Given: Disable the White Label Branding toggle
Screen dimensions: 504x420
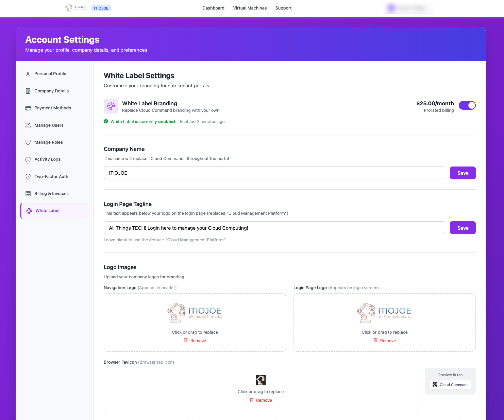Looking at the screenshot, I should pyautogui.click(x=467, y=105).
